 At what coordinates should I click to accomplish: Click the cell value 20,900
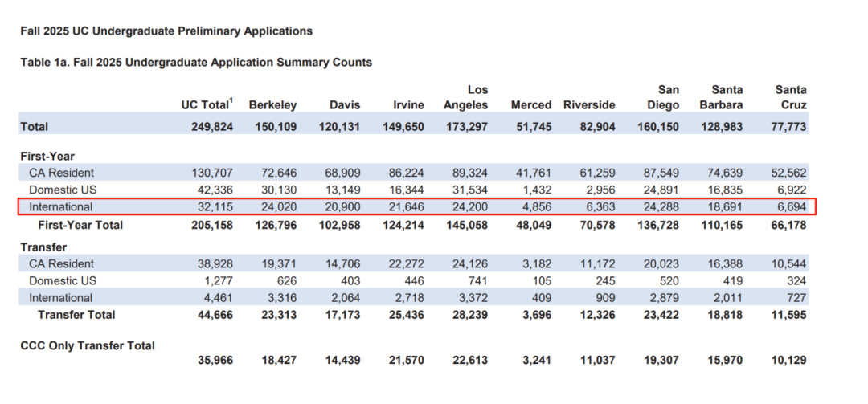click(341, 207)
